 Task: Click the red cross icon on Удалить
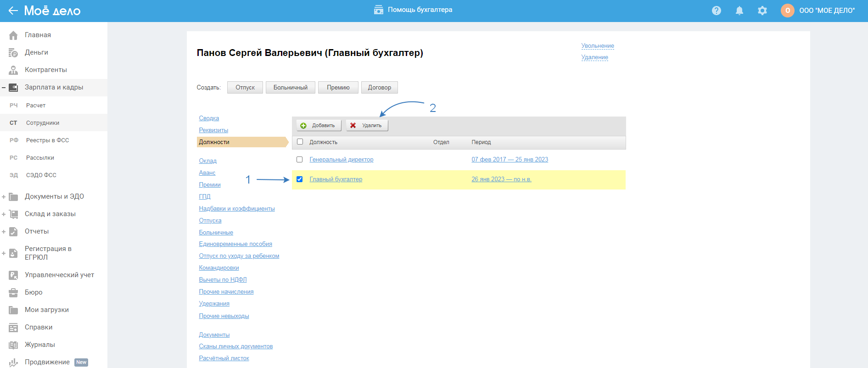pyautogui.click(x=353, y=126)
